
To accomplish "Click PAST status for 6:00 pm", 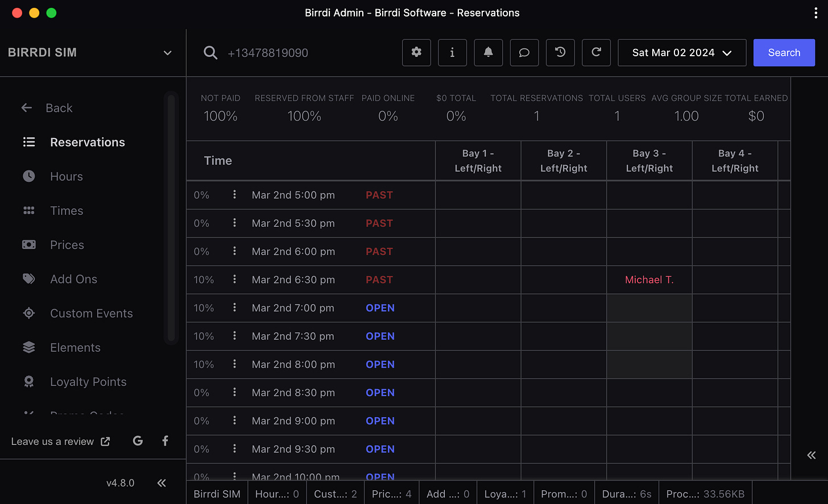I will click(379, 251).
